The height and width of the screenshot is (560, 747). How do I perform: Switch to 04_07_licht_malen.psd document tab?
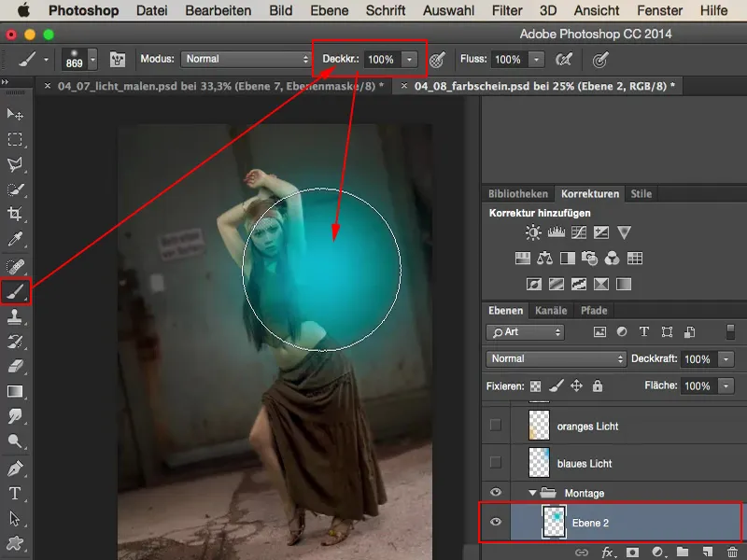215,86
